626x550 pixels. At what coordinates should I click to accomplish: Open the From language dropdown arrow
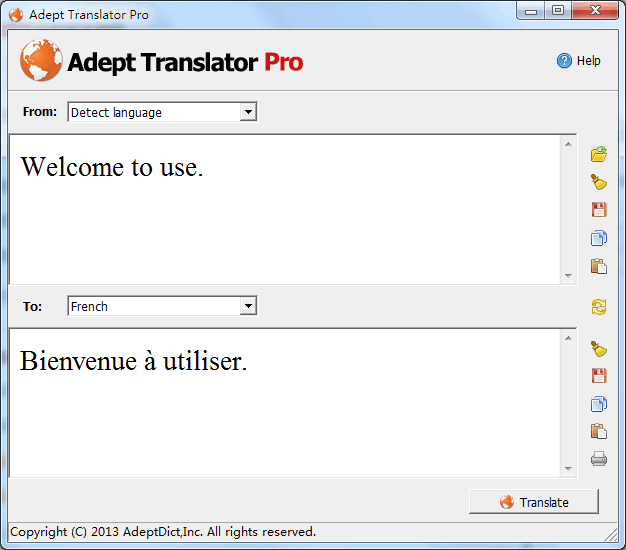[248, 112]
